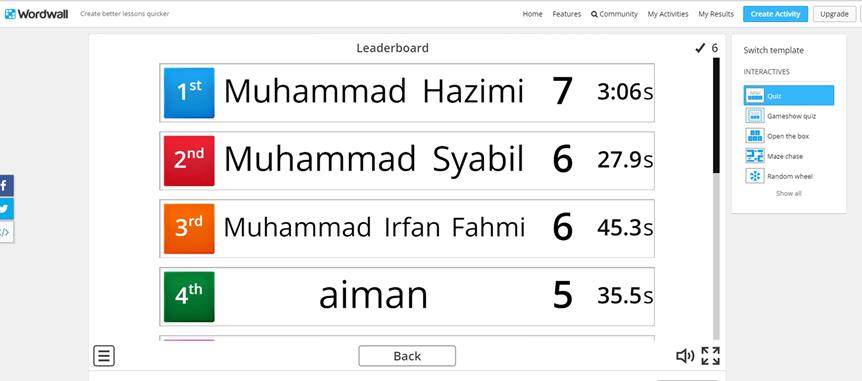This screenshot has height=381, width=862.
Task: Open the embed code icon
Action: point(6,232)
